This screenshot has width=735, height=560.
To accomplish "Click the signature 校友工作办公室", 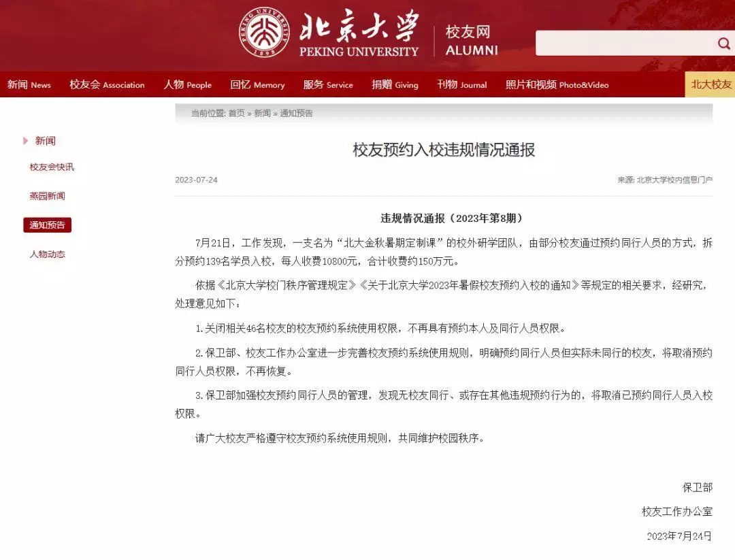I will tap(677, 512).
